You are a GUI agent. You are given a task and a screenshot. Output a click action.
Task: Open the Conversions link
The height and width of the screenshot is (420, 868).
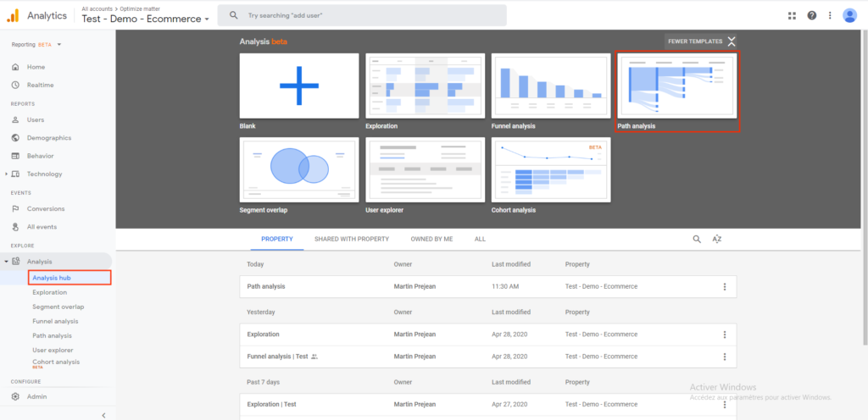point(46,209)
